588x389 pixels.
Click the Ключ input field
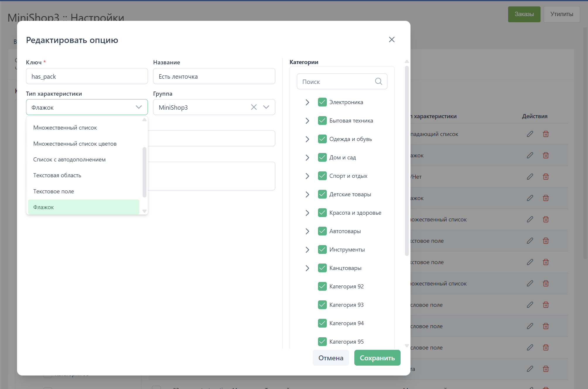(87, 76)
